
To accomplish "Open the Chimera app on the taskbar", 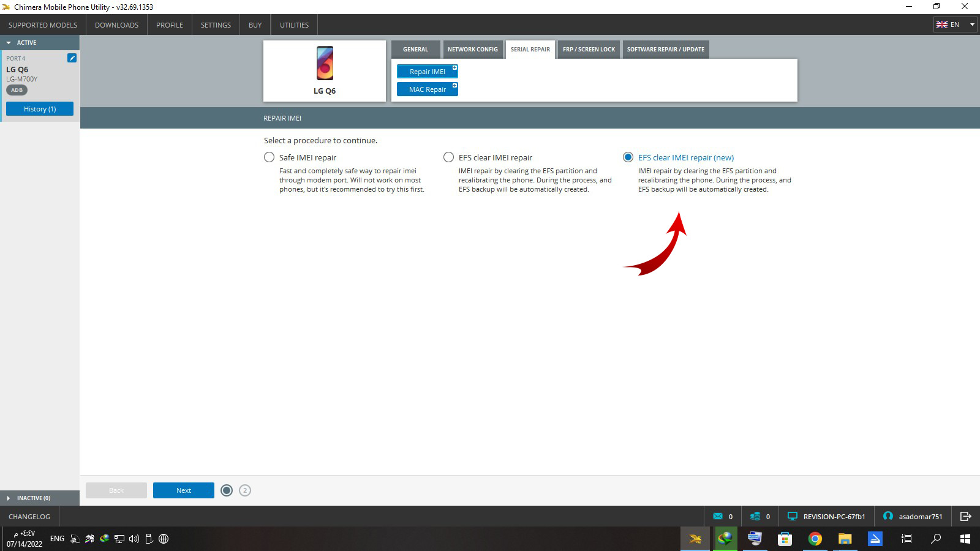I will 695,539.
